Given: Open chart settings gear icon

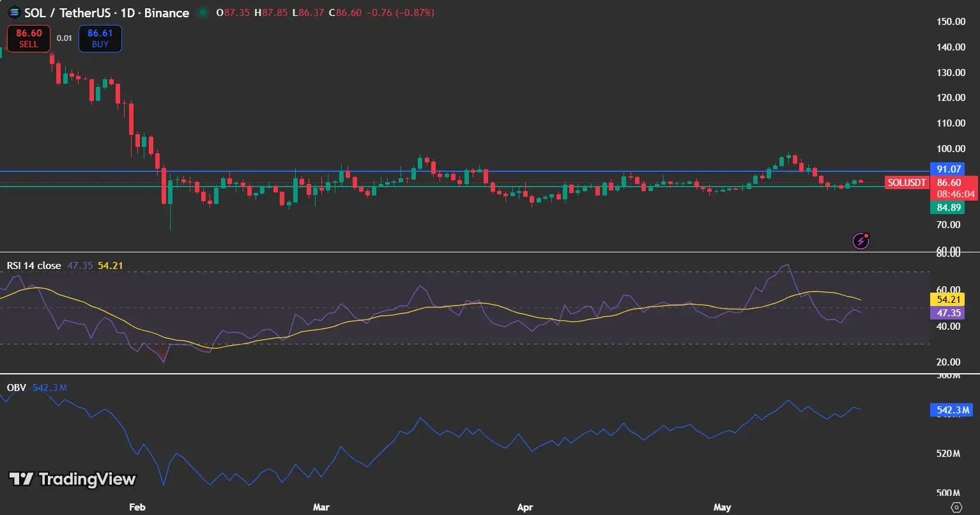Looking at the screenshot, I should [956, 507].
